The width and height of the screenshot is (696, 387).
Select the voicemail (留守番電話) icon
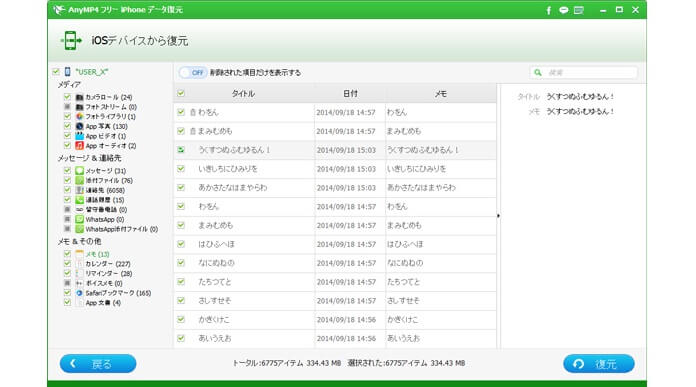click(x=79, y=209)
